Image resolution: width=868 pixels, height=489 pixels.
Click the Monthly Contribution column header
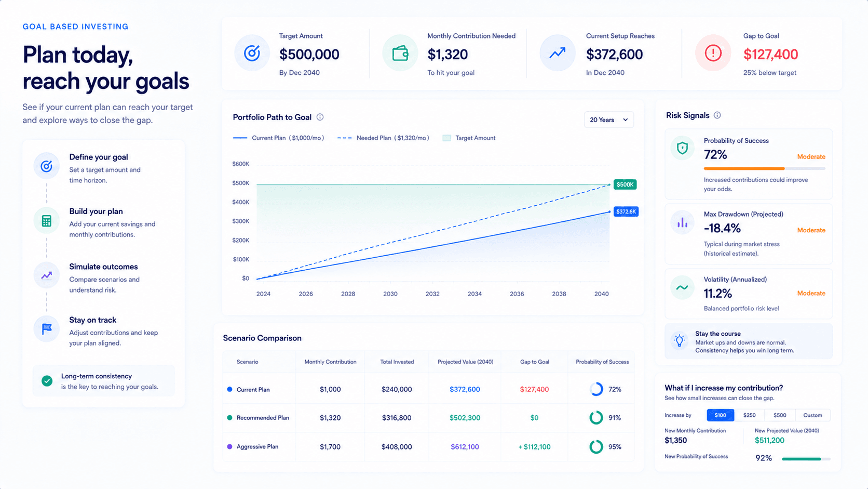[330, 362]
